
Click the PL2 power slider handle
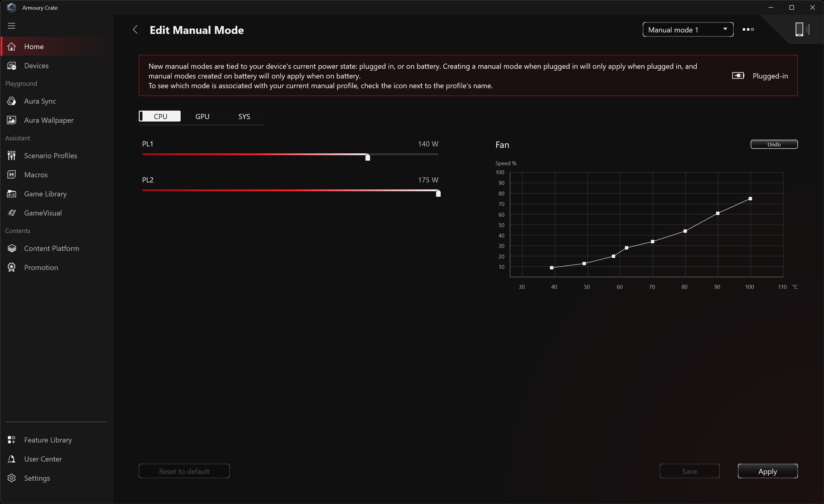(438, 193)
